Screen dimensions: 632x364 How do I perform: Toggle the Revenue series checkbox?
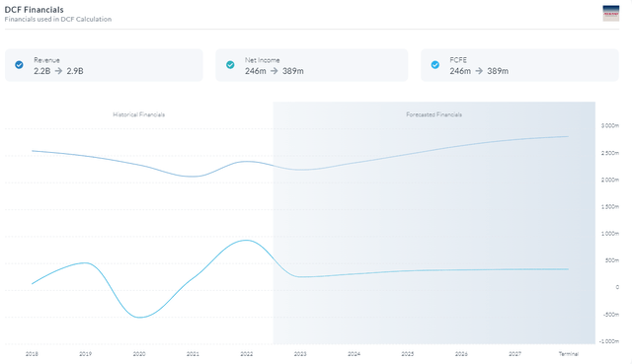pos(19,65)
